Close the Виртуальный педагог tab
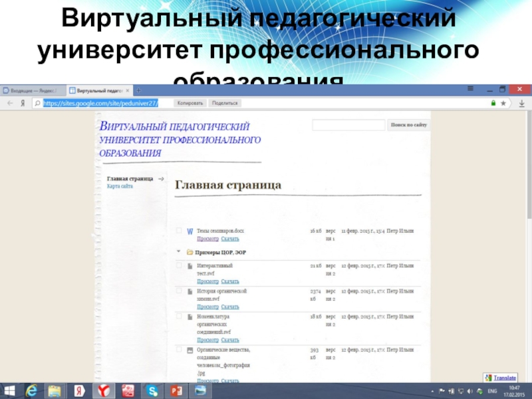This screenshot has width=532, height=399. pos(128,90)
